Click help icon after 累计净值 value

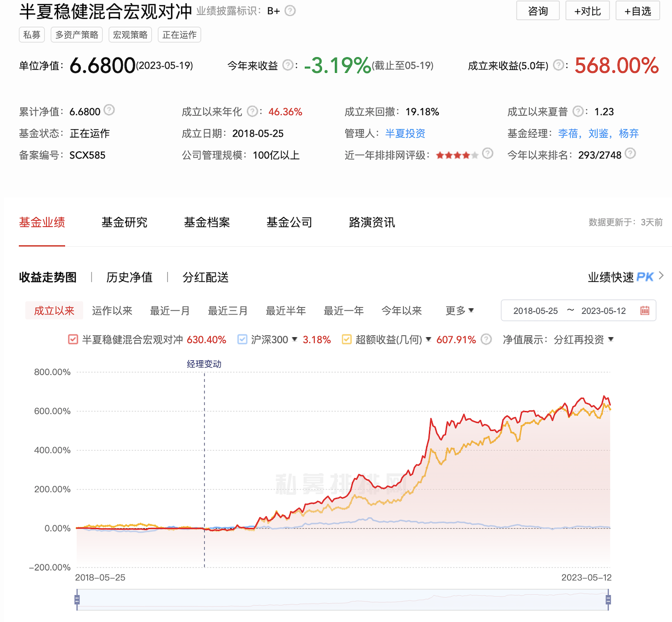[109, 110]
